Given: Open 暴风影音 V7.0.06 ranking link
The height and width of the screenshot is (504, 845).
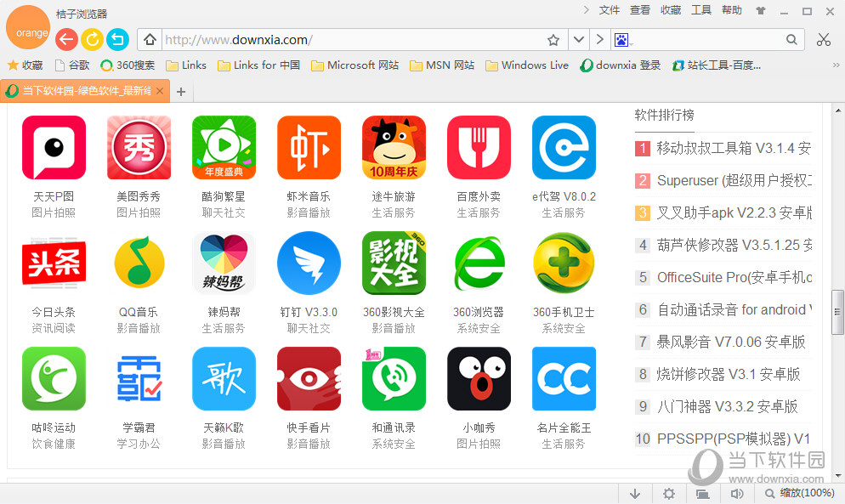Looking at the screenshot, I should [x=731, y=342].
